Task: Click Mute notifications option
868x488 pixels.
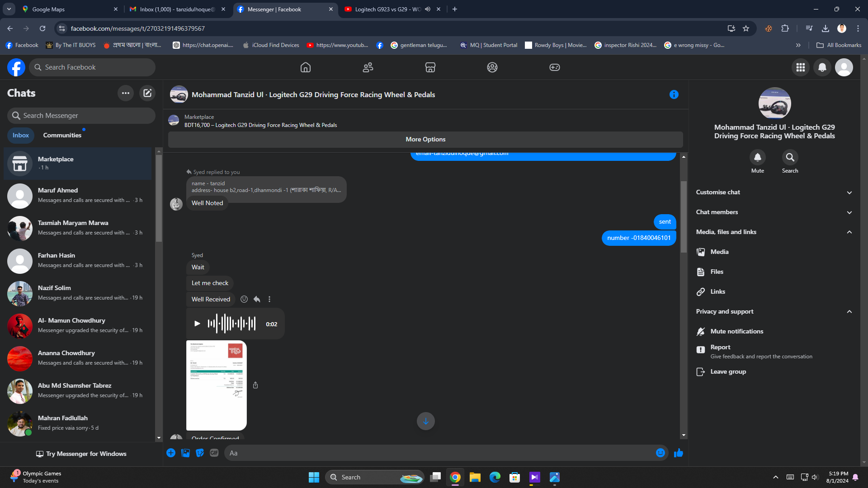Action: [x=774, y=332]
